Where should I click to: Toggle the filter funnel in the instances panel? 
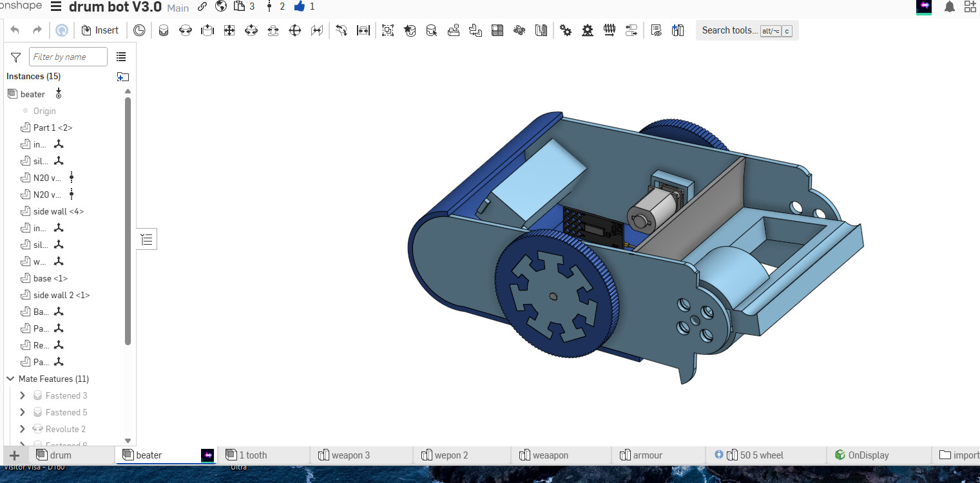click(x=16, y=57)
